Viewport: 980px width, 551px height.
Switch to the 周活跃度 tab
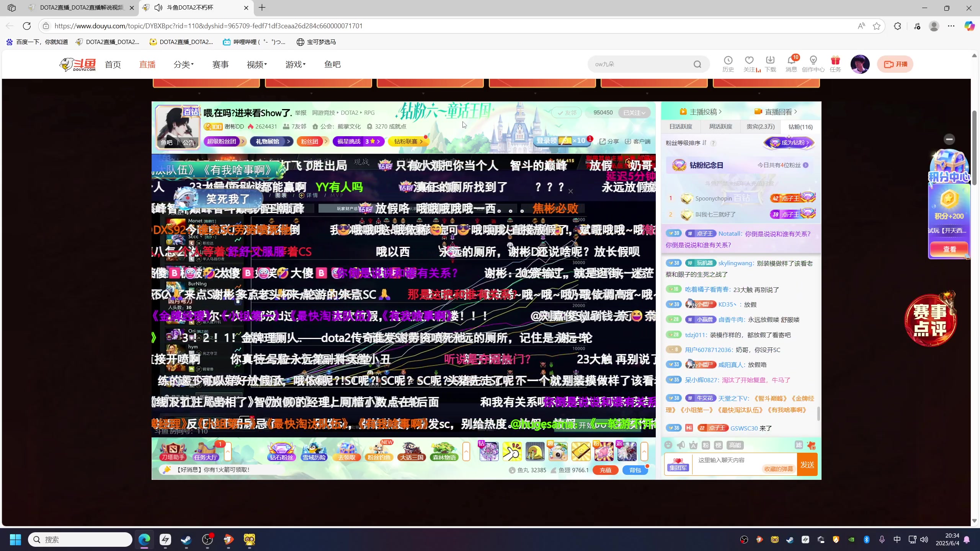(720, 127)
